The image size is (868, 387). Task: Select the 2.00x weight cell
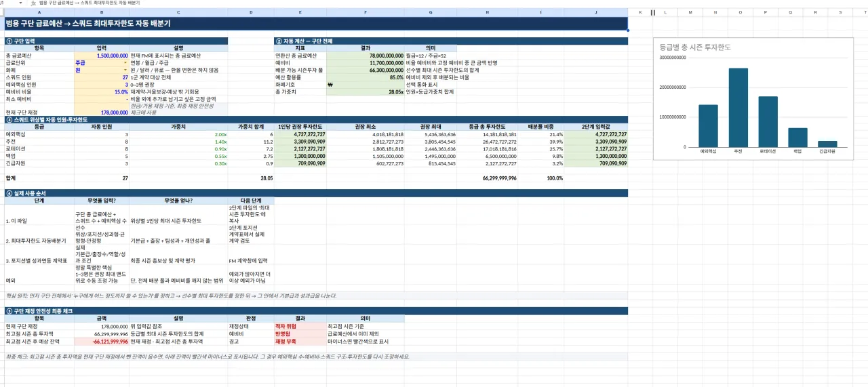click(178, 134)
